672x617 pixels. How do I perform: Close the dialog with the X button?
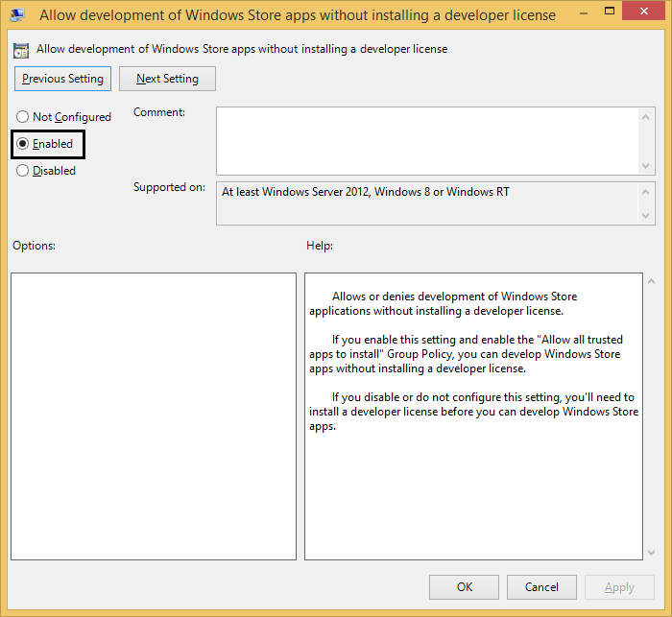pyautogui.click(x=643, y=12)
